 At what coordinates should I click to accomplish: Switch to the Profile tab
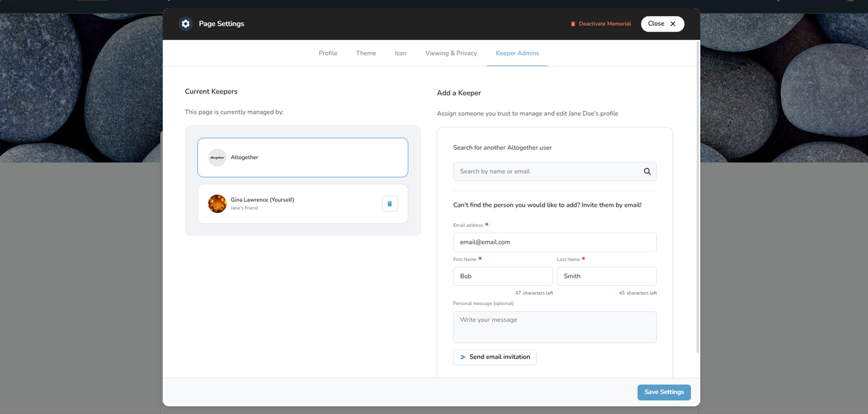tap(328, 53)
